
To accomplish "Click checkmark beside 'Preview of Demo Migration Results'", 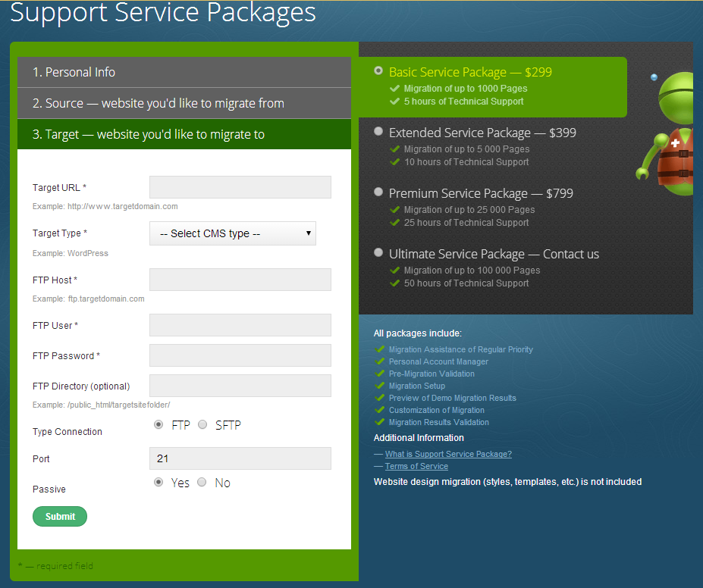I will [380, 397].
